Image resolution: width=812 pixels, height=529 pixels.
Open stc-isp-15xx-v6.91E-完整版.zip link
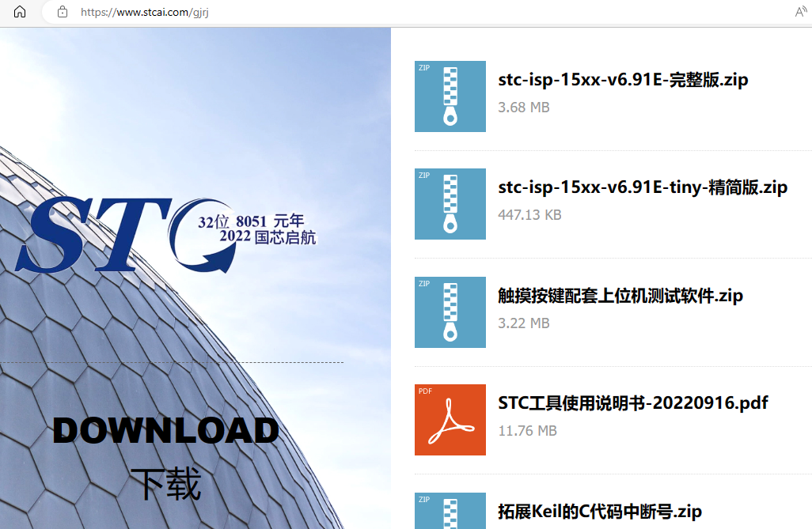[x=623, y=80]
